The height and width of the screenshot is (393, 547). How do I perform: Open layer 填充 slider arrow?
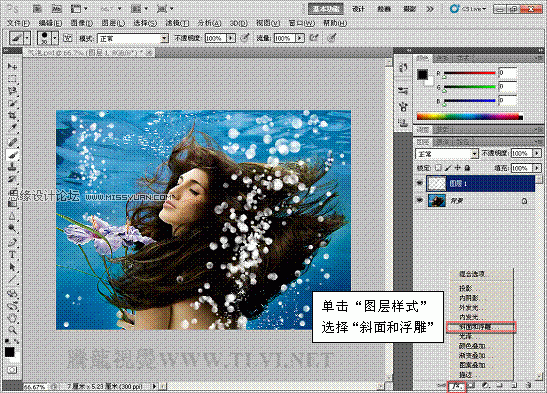click(x=537, y=168)
